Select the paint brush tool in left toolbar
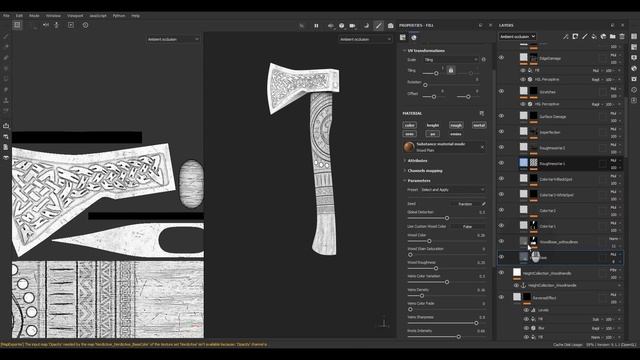This screenshot has height=360, width=640. [6, 36]
